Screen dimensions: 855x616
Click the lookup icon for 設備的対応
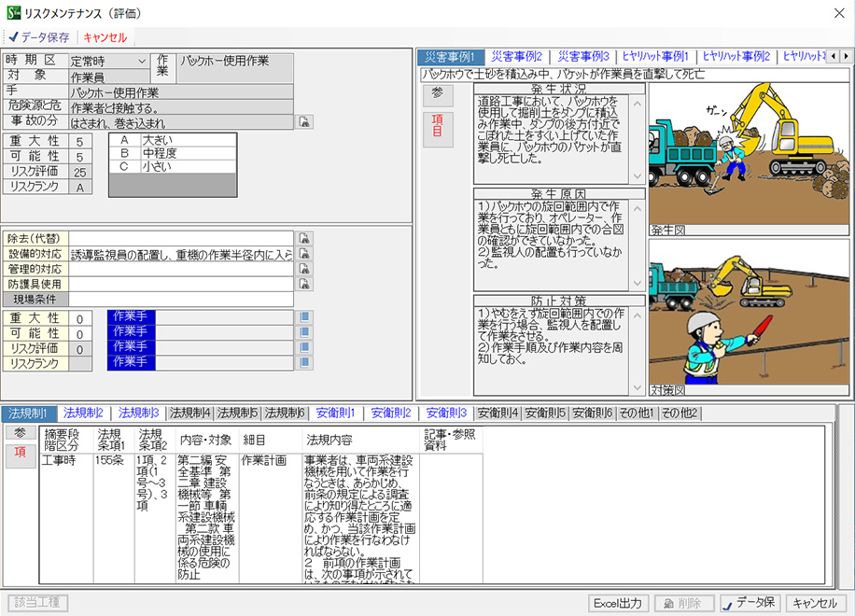pos(304,254)
